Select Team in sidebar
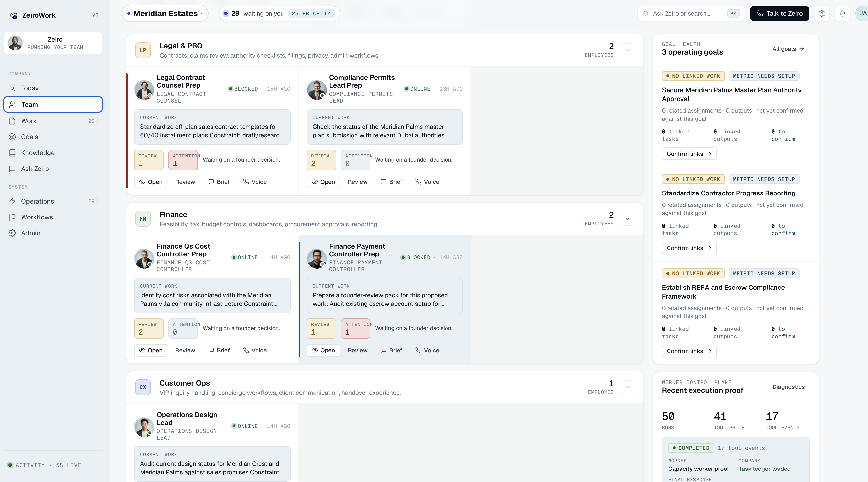Viewport: 868px width, 482px height. [53, 105]
